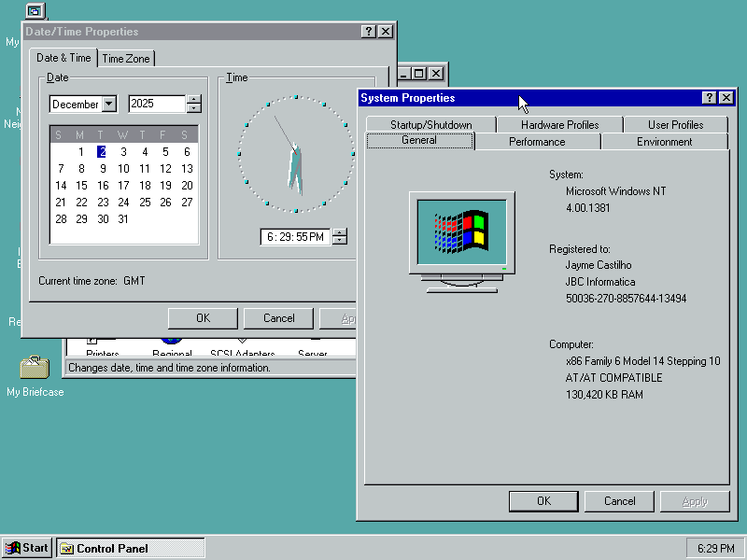747x560 pixels.
Task: Select day 25 on the calendar
Action: (145, 203)
